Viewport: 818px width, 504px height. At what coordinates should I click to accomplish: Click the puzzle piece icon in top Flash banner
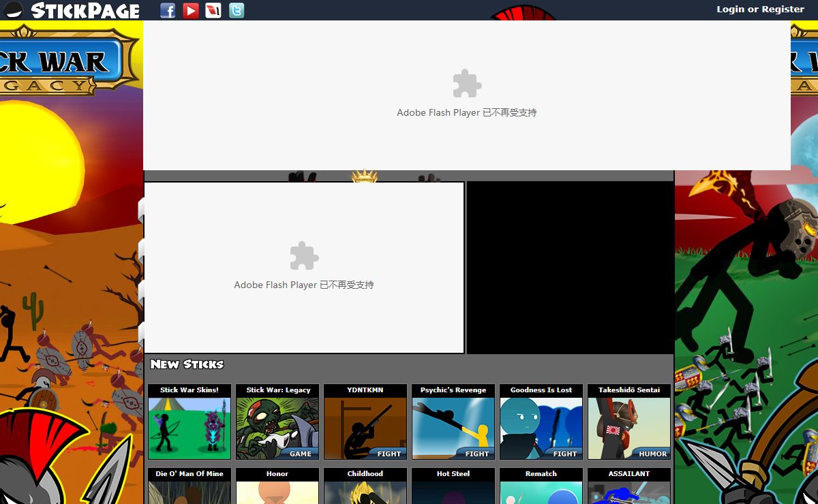[x=467, y=84]
